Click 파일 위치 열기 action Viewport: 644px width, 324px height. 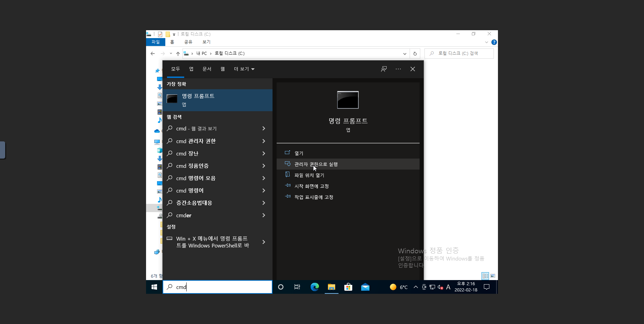(309, 175)
